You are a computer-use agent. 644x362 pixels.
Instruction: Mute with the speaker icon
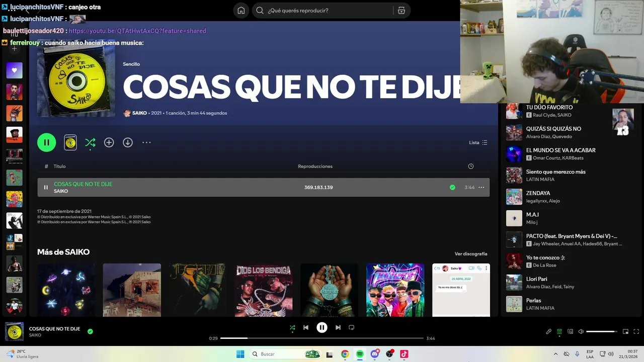click(x=581, y=331)
